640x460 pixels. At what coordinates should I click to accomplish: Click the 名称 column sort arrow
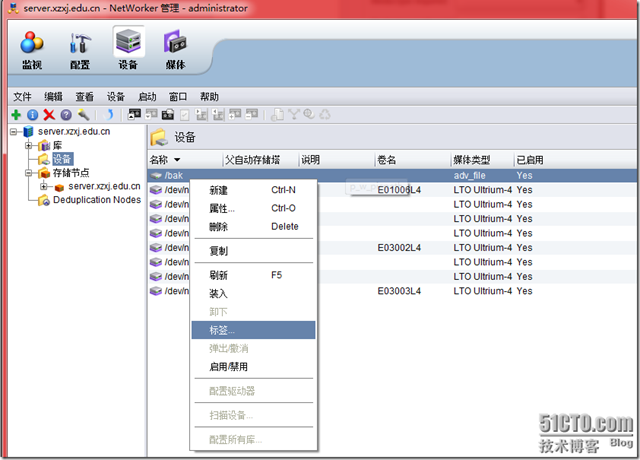point(177,160)
